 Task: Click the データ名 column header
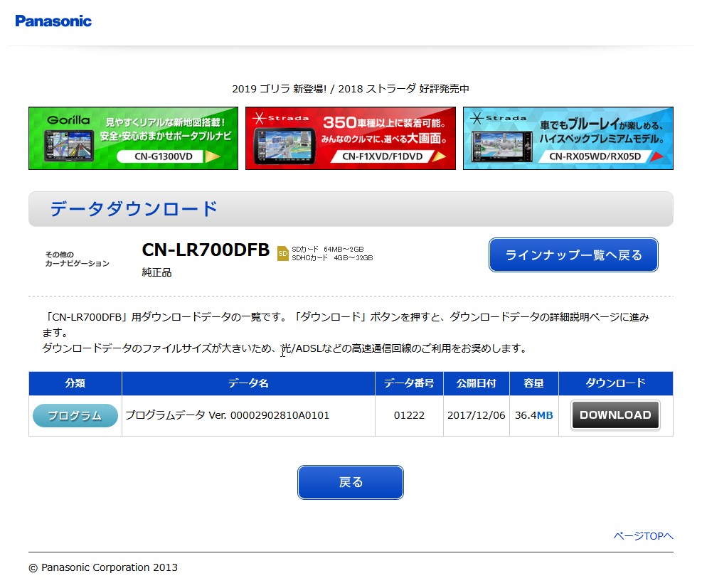[248, 383]
